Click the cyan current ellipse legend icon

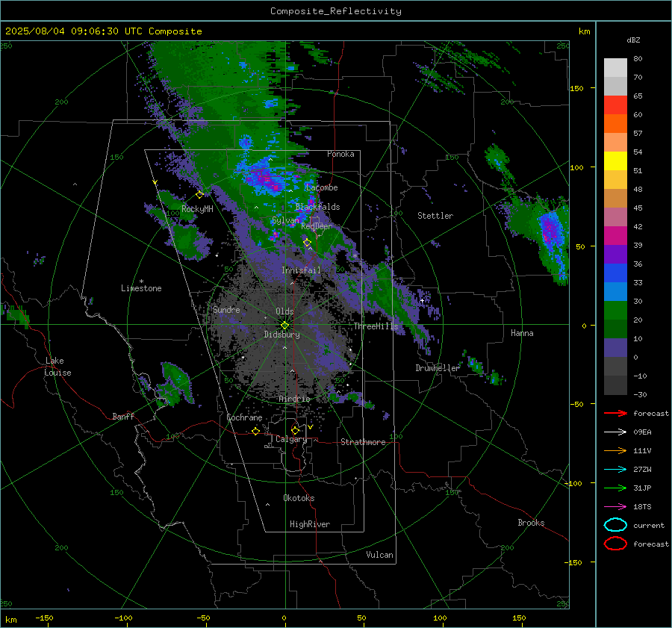coord(615,525)
